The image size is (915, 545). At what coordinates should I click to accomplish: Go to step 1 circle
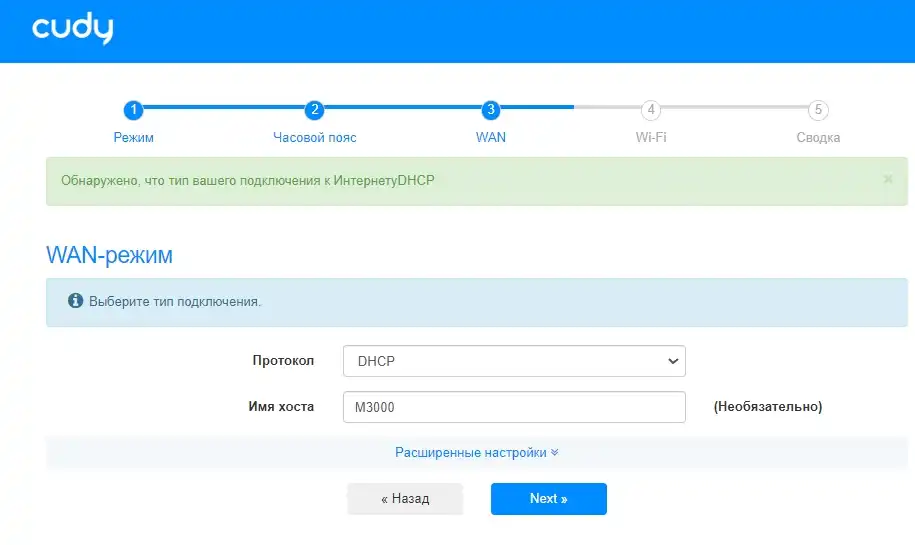tap(133, 110)
